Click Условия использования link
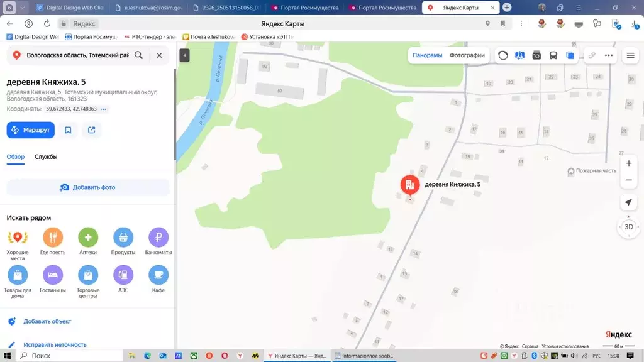The width and height of the screenshot is (644, 362). tap(565, 346)
